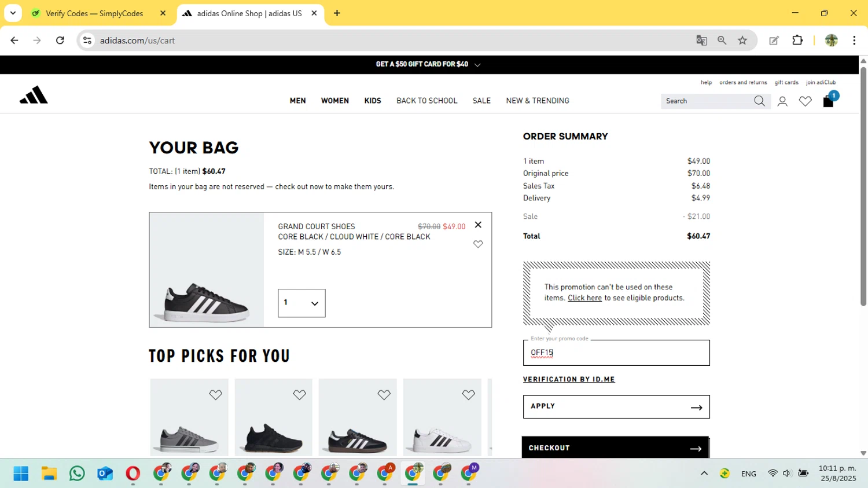Viewport: 868px width, 488px height.
Task: Go forward in browser history
Action: (37, 41)
